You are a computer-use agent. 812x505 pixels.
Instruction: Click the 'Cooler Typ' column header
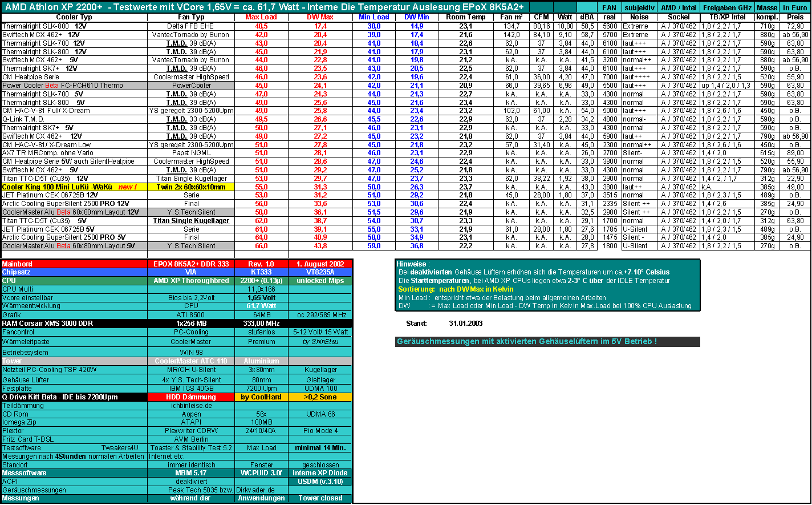74,18
